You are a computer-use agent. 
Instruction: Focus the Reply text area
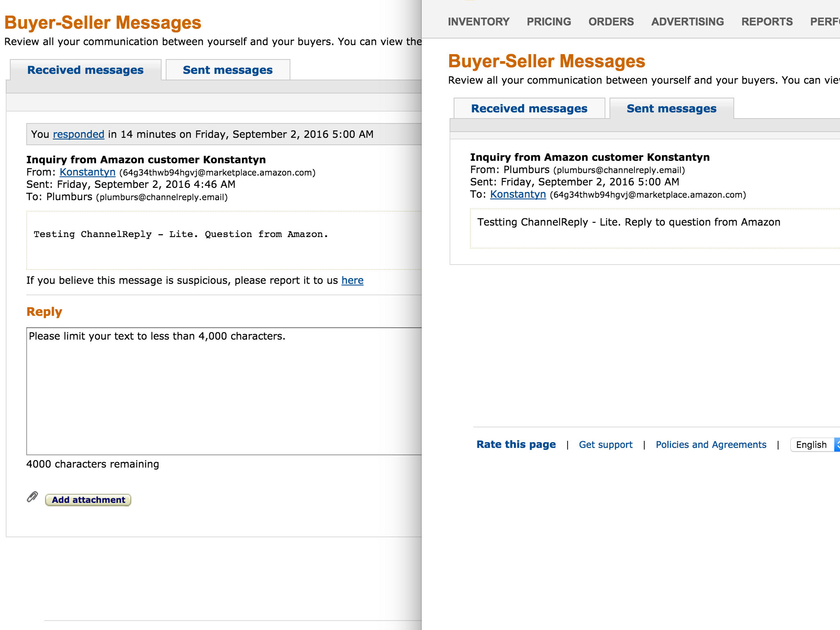click(x=224, y=391)
